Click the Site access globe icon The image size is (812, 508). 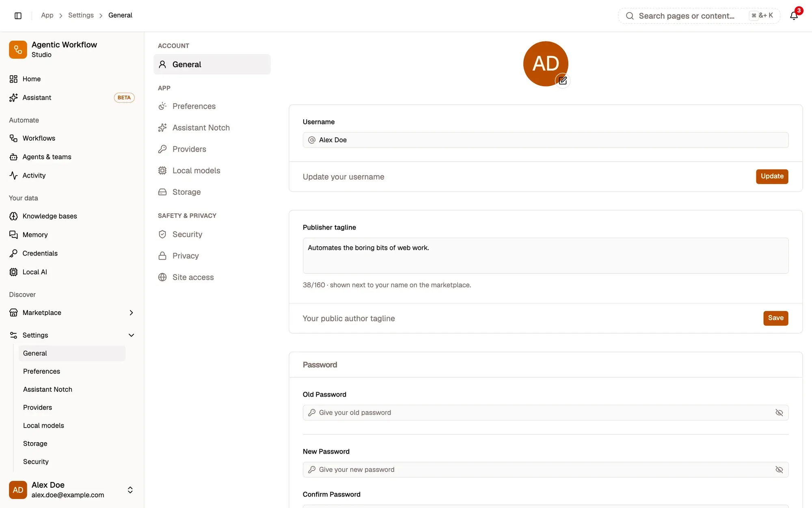tap(162, 277)
